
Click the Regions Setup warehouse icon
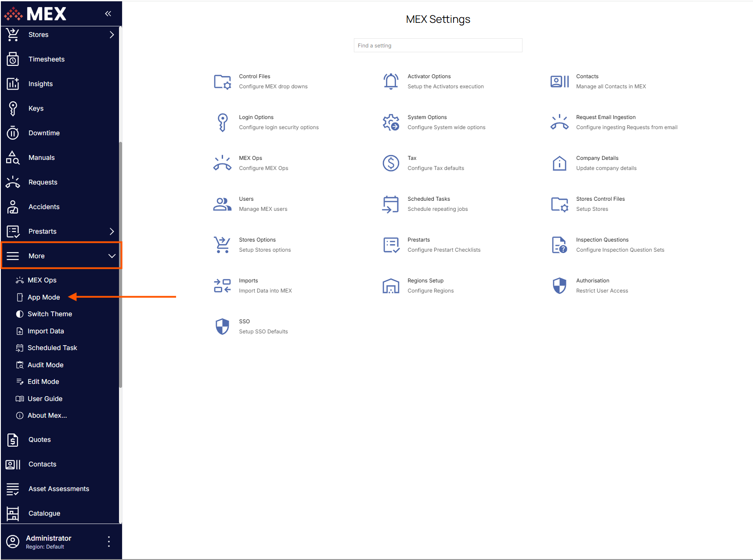390,286
